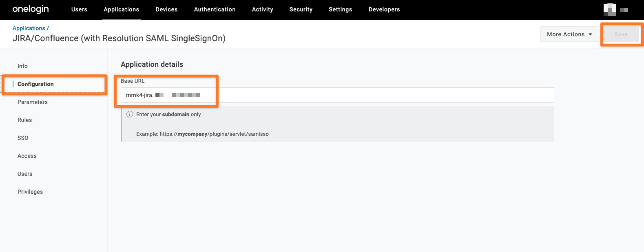This screenshot has height=252, width=644.
Task: Expand the More Actions dropdown
Action: (569, 34)
